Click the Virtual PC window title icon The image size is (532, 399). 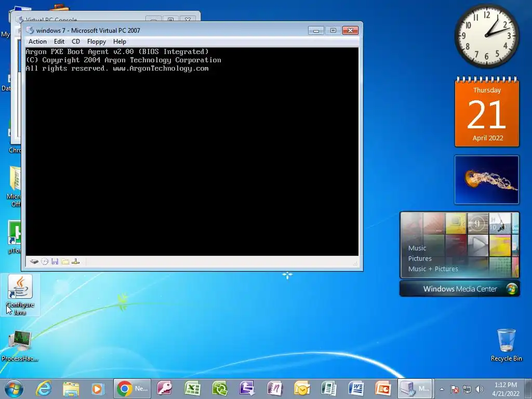30,30
